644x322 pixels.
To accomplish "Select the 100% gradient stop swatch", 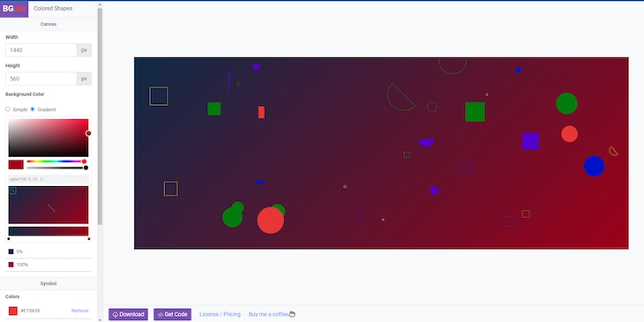I will 11,265.
